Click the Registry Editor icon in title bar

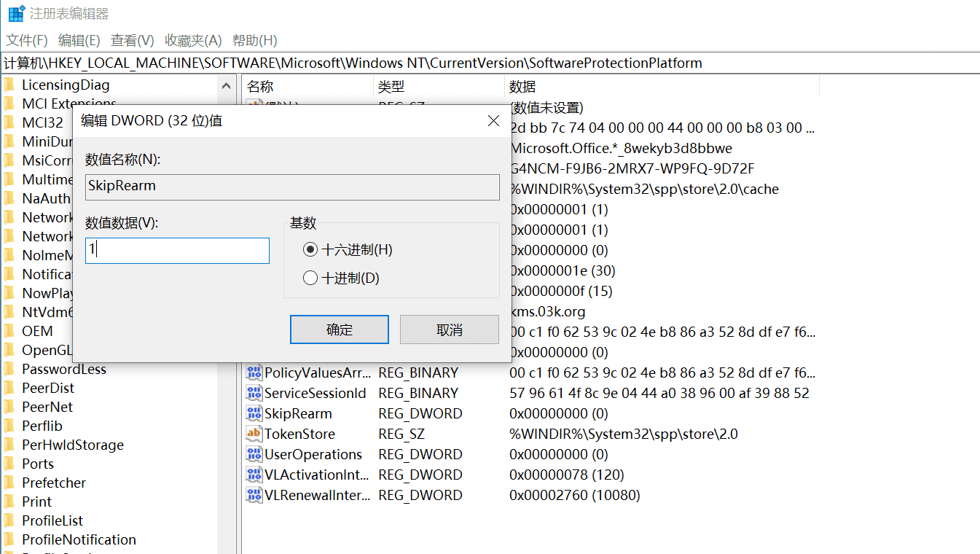(16, 12)
